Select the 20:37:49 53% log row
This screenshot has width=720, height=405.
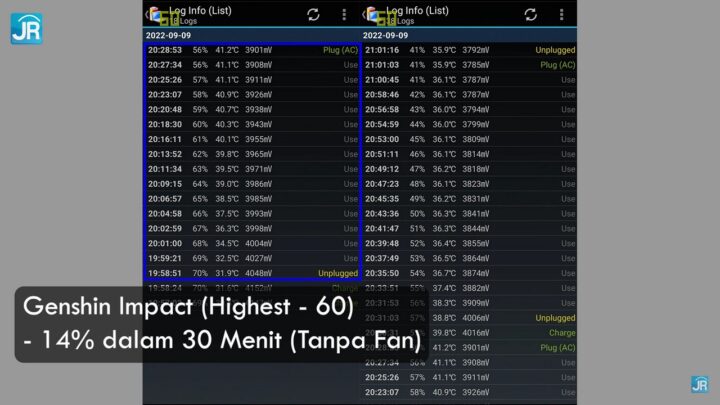469,258
